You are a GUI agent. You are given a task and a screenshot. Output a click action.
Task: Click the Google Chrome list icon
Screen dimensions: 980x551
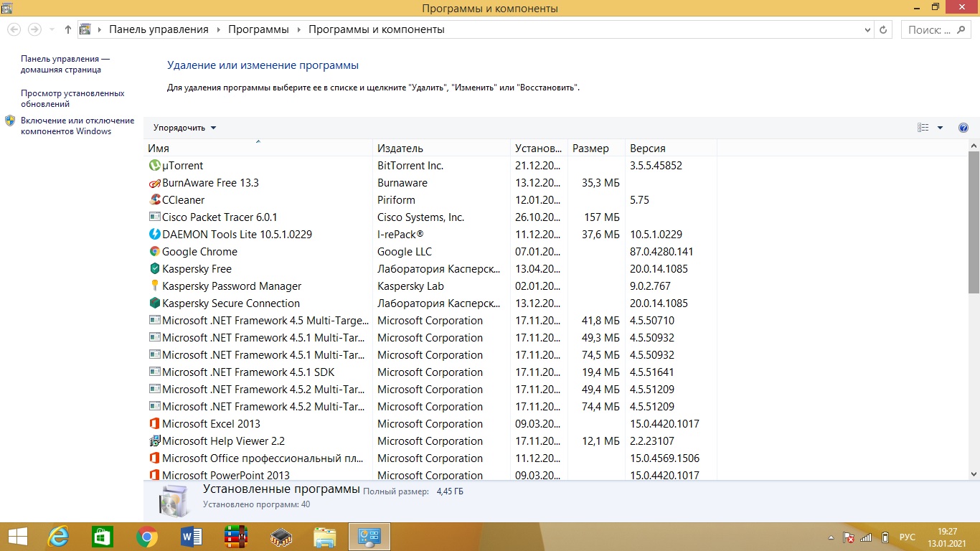(154, 252)
